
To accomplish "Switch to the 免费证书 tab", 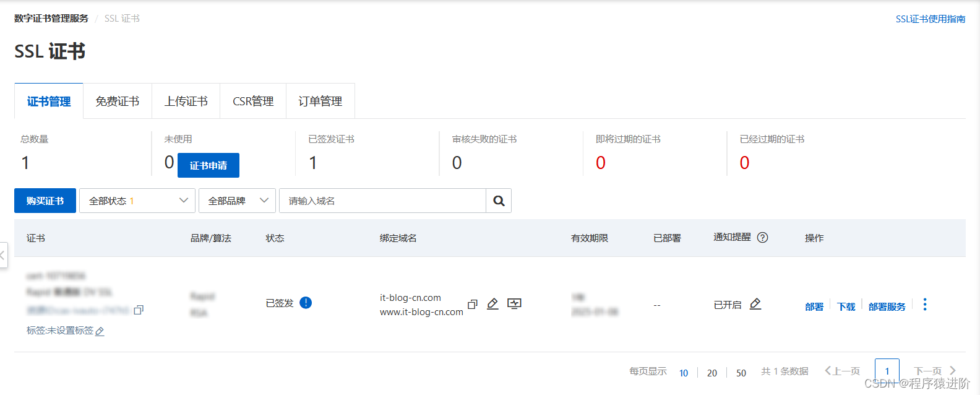I will 118,101.
